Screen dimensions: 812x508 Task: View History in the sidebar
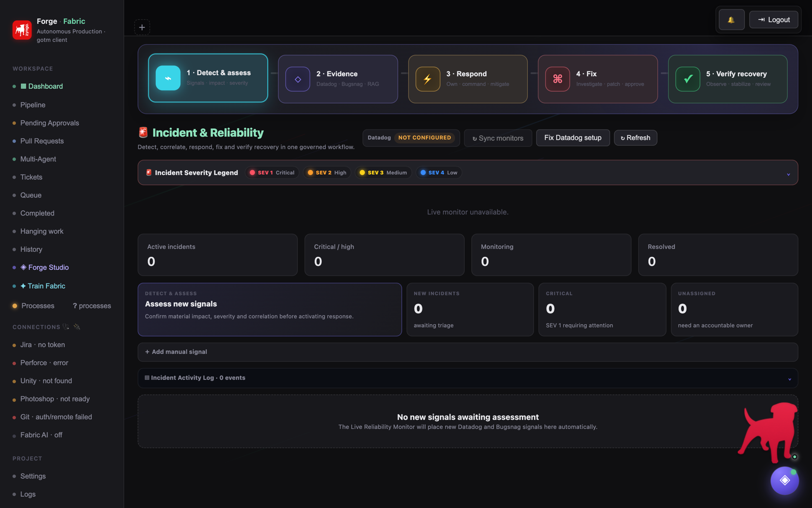[x=31, y=249]
